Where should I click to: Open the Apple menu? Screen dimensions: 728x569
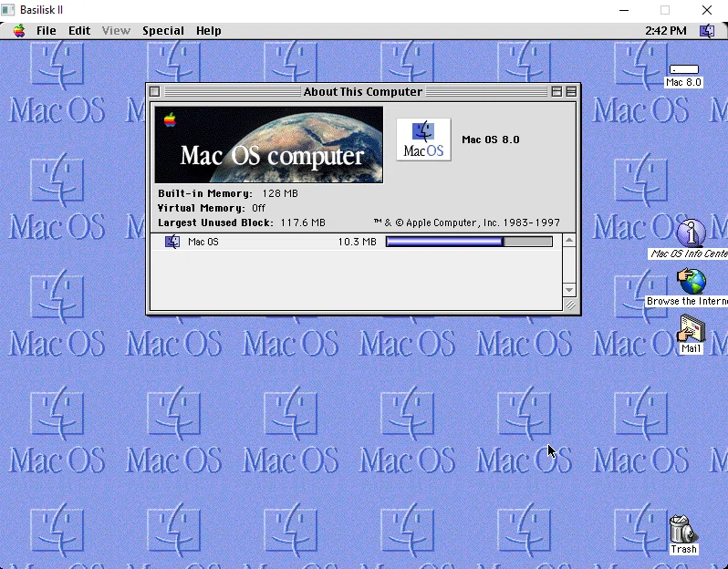click(19, 31)
